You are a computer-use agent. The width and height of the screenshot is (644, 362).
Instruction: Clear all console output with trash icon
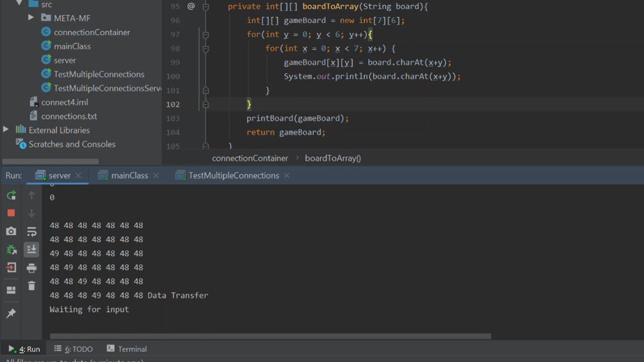click(x=31, y=286)
